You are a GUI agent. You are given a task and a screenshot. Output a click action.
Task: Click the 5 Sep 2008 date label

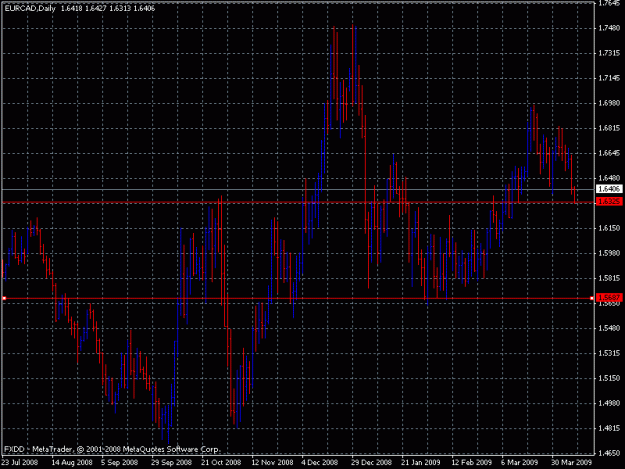tap(119, 463)
